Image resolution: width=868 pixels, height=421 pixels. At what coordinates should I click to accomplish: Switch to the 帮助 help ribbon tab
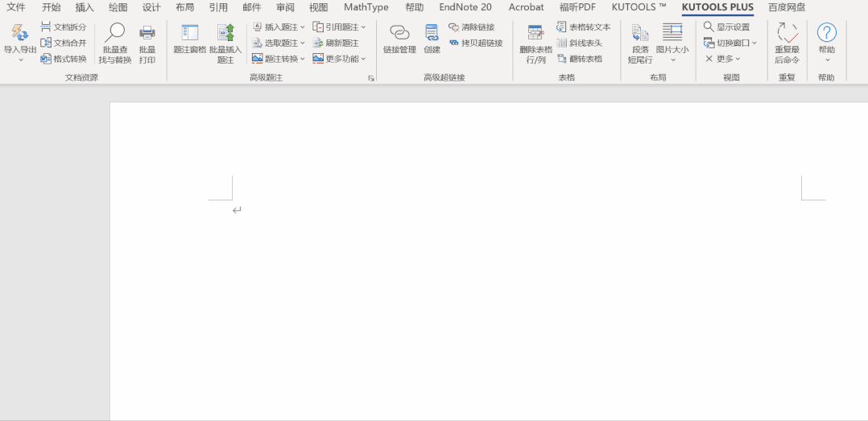414,8
